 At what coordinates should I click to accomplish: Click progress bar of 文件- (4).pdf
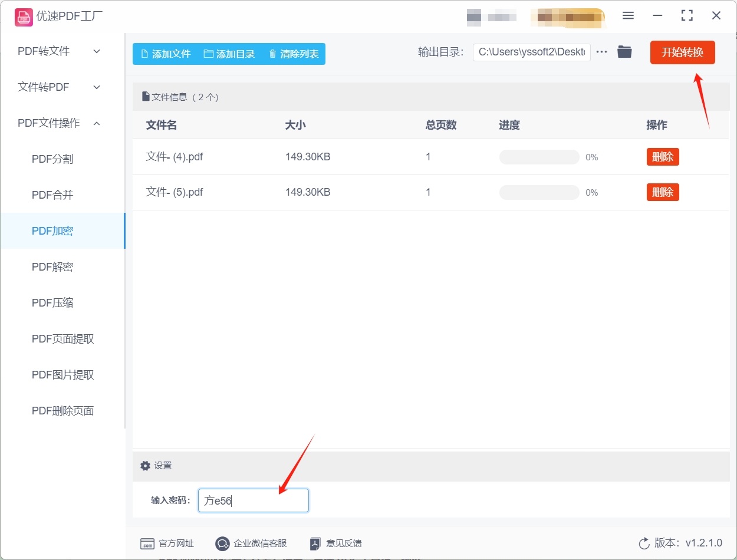click(x=539, y=157)
